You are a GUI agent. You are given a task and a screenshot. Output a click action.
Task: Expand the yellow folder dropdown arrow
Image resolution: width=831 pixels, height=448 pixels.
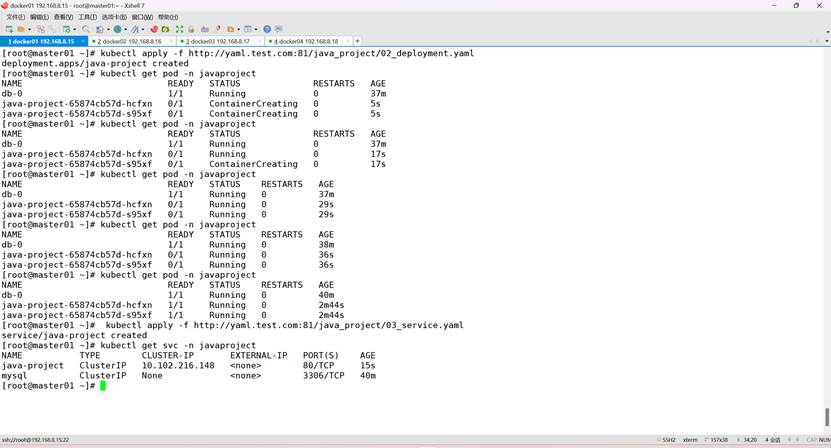click(238, 29)
